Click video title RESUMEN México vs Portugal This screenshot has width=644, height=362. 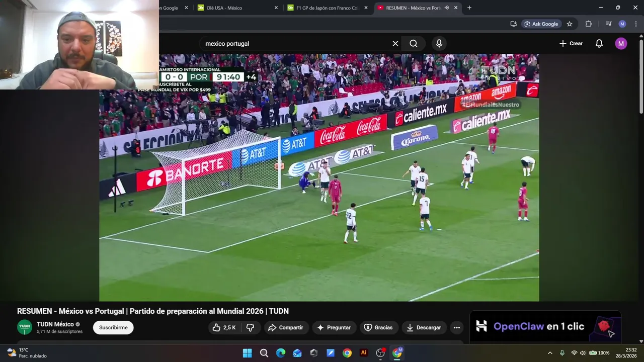(x=153, y=311)
